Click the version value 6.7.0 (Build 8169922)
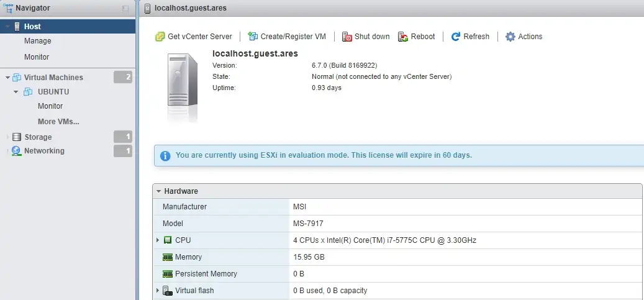 [x=345, y=65]
